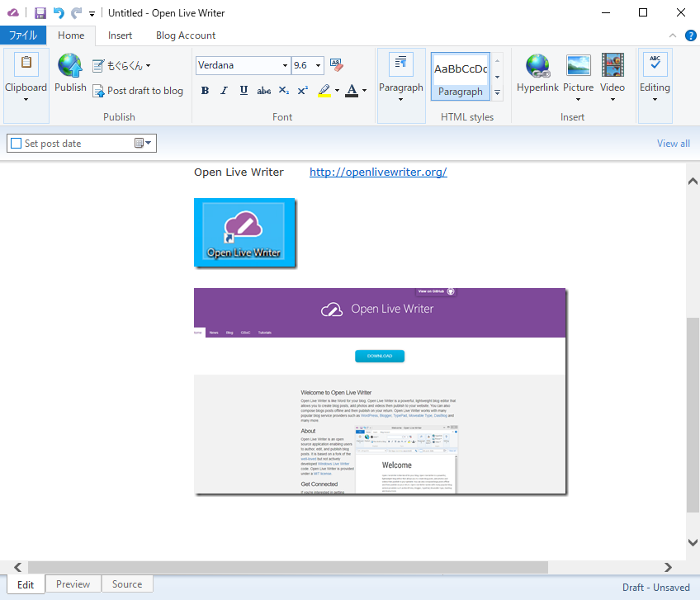Click the Open Live Writer app icon in title bar

(x=13, y=13)
